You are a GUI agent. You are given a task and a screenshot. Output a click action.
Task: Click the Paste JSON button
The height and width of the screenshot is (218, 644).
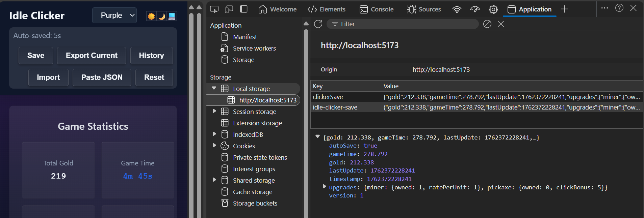pos(102,77)
